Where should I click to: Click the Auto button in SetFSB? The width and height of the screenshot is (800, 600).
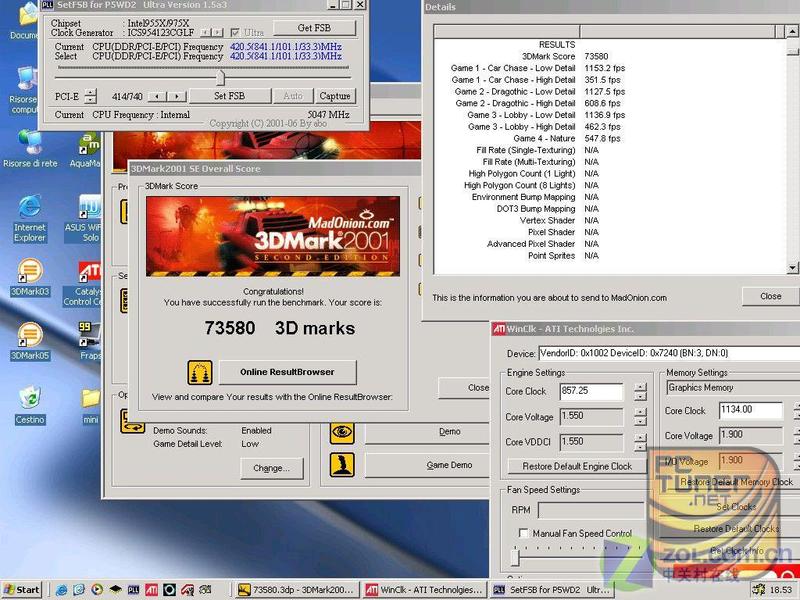293,96
